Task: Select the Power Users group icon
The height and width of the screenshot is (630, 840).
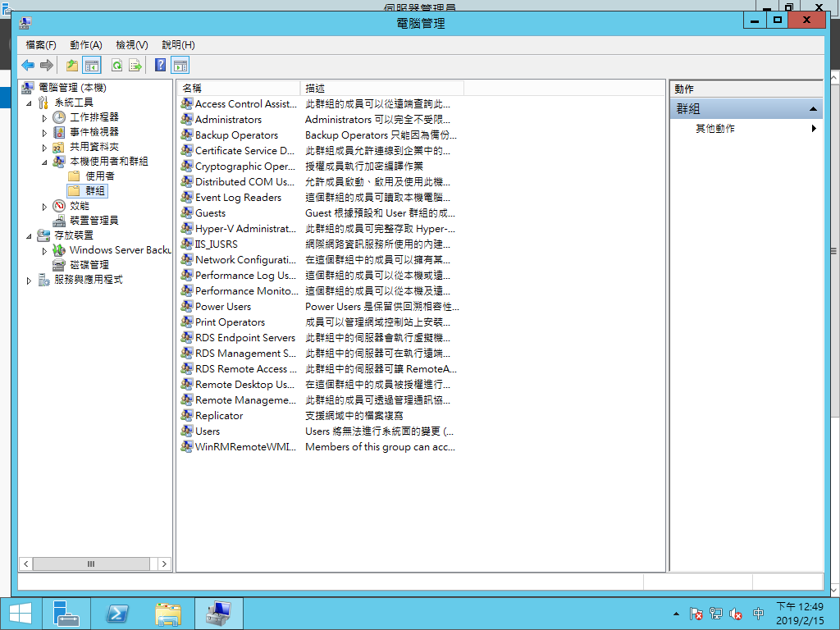Action: pos(186,306)
